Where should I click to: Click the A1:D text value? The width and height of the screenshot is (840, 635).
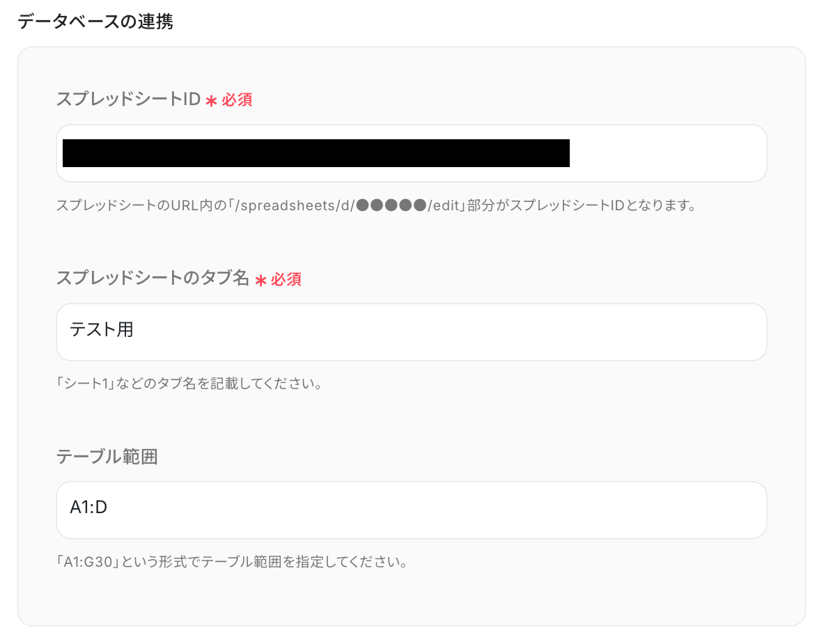point(88,508)
